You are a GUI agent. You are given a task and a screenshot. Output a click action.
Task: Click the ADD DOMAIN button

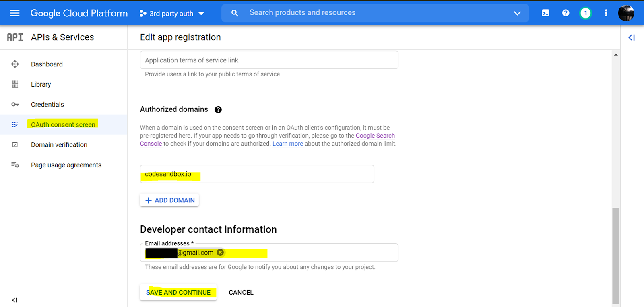click(x=169, y=200)
